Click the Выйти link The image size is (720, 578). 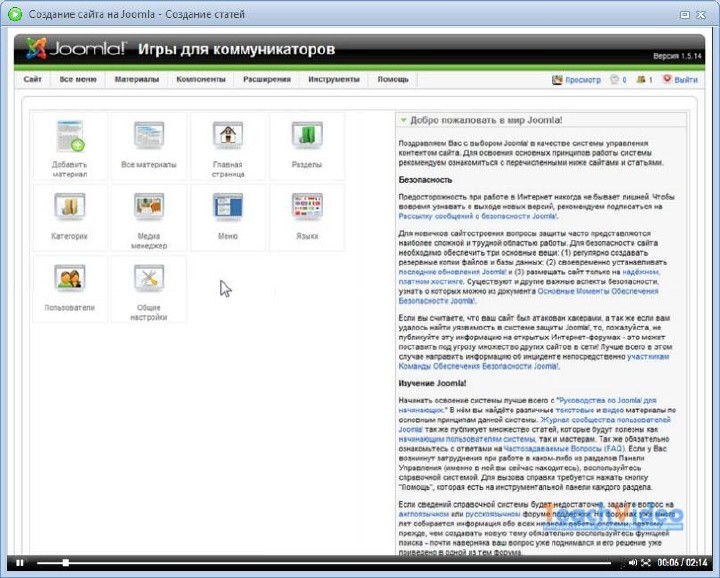686,80
